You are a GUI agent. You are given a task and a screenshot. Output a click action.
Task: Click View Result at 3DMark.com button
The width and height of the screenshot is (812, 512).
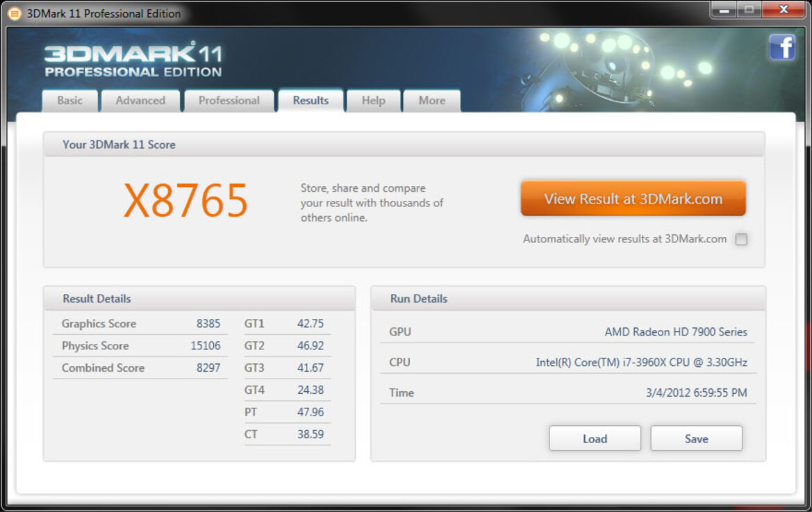pyautogui.click(x=633, y=198)
